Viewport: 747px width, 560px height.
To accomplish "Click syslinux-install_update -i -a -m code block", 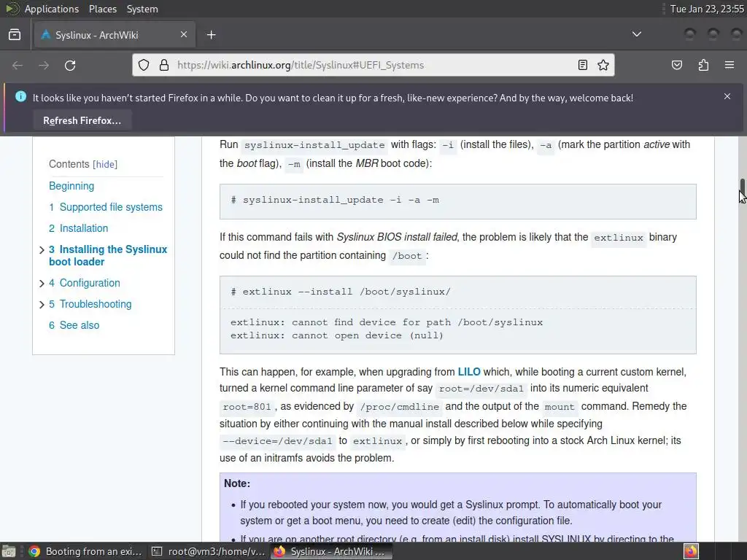I will tap(458, 201).
